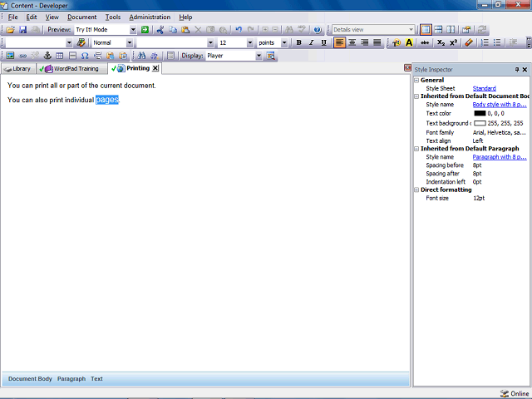Open the Edit menu
The image size is (532, 399).
[x=32, y=17]
